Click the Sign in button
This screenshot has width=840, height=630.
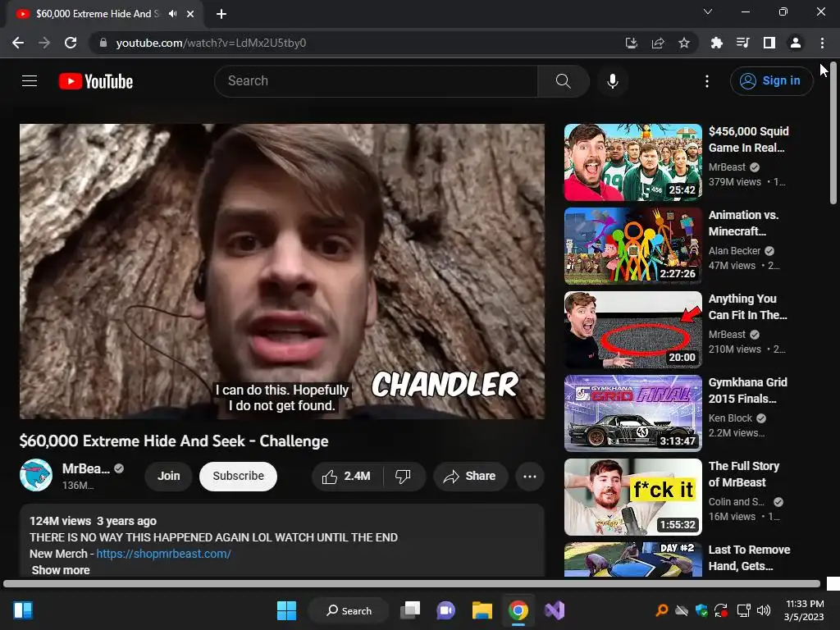771,81
